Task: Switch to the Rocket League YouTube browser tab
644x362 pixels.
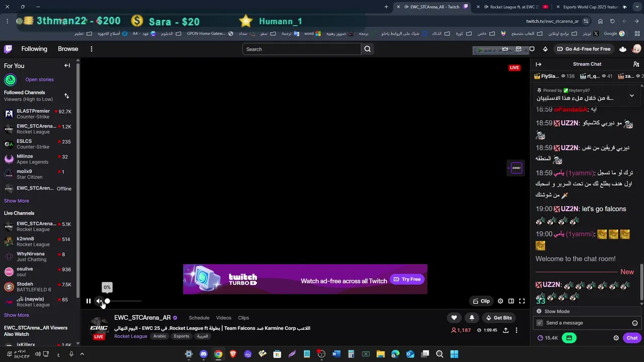Action: (x=514, y=7)
